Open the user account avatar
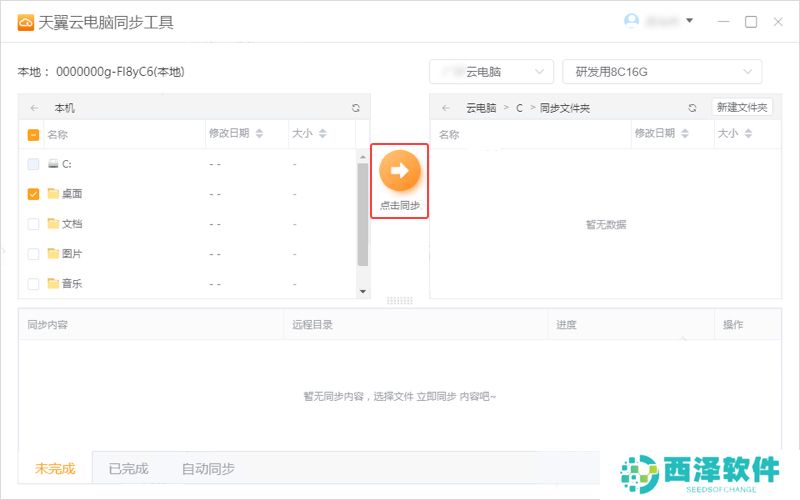The width and height of the screenshot is (800, 500). click(632, 21)
